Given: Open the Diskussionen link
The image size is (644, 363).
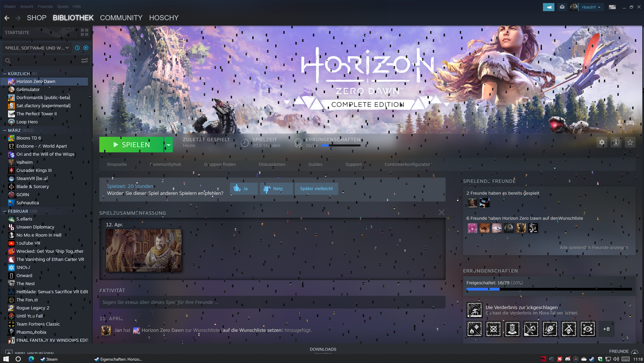Looking at the screenshot, I should point(272,164).
